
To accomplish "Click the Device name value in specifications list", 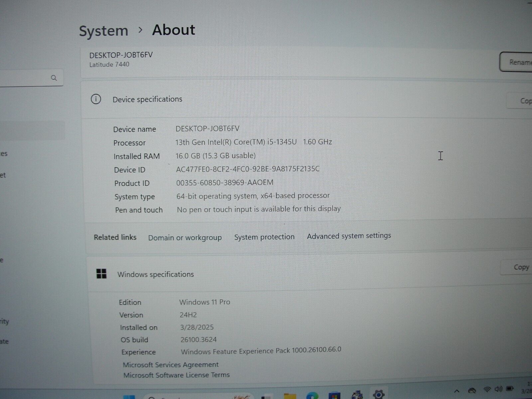I will 207,128.
